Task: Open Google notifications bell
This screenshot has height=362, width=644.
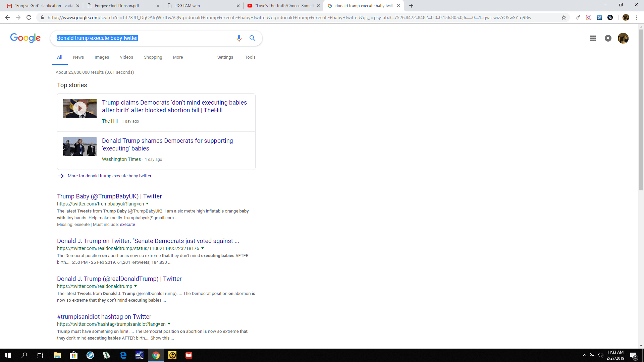Action: pos(608,38)
